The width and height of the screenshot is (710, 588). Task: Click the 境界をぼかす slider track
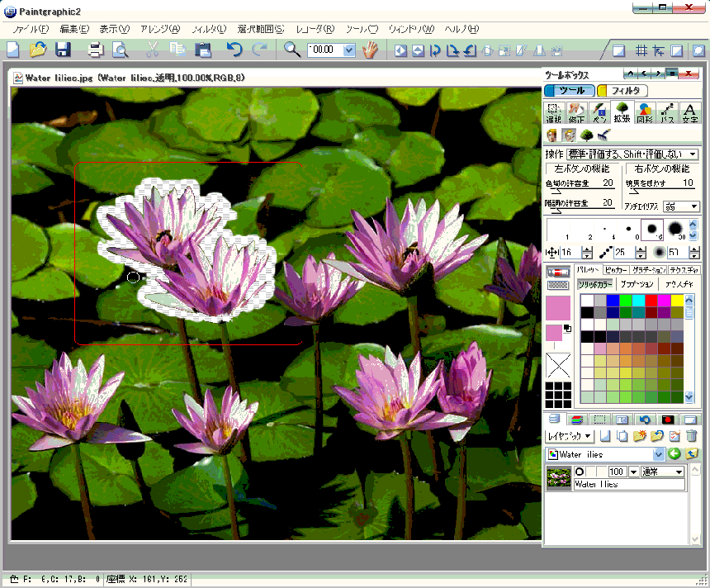click(x=660, y=191)
